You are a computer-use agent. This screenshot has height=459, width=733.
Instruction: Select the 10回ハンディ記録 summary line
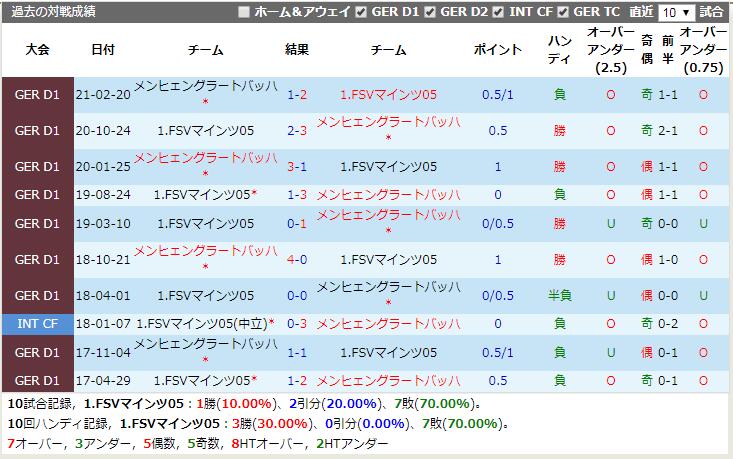(259, 424)
